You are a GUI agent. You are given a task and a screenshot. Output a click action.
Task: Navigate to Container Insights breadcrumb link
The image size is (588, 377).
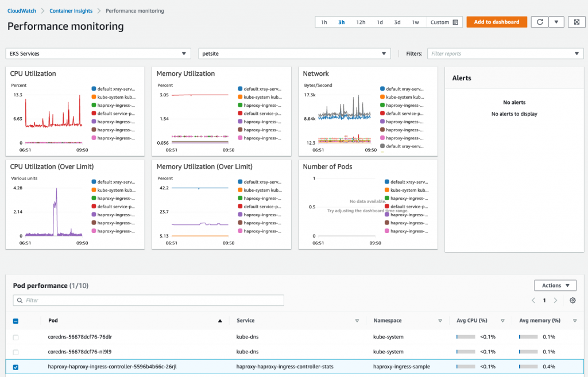(x=71, y=10)
